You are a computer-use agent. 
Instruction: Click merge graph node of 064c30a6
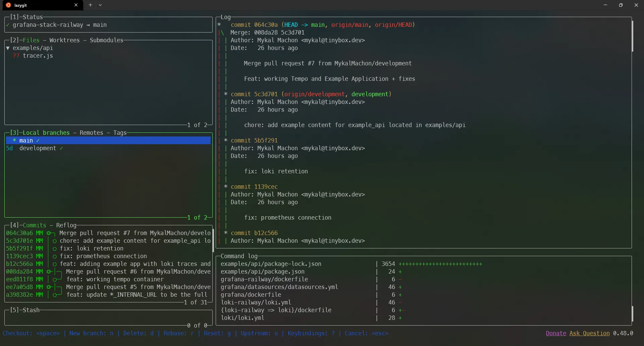click(x=49, y=233)
